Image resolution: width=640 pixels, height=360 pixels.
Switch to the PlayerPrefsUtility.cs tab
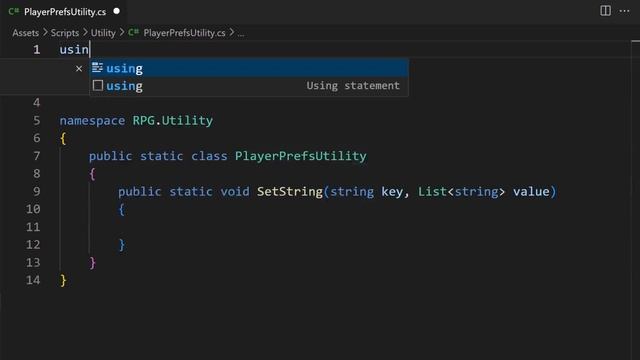tap(63, 11)
